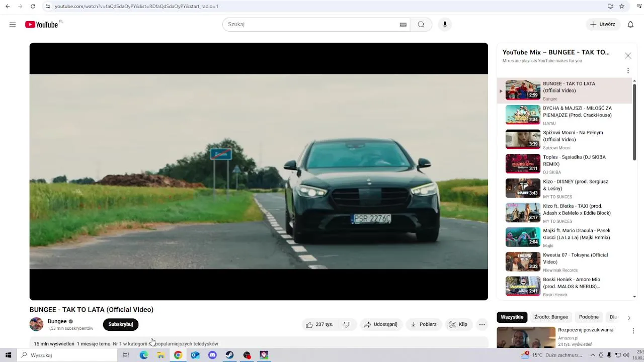
Task: Open File Explorer from taskbar
Action: (x=161, y=355)
